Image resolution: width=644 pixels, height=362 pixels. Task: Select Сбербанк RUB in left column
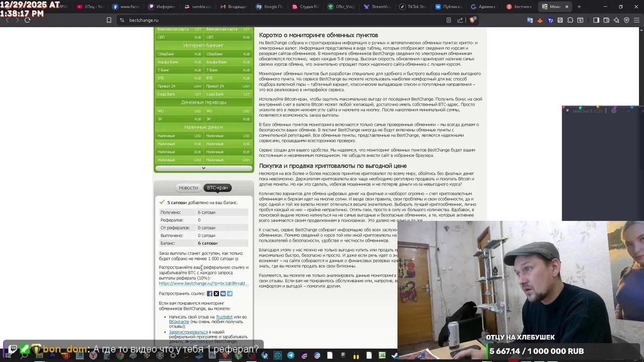[179, 54]
